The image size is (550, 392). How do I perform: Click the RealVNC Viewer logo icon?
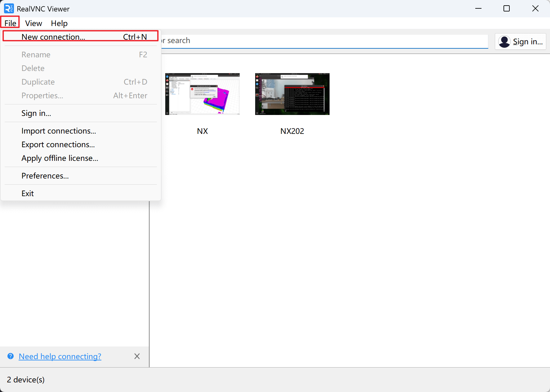coord(9,9)
